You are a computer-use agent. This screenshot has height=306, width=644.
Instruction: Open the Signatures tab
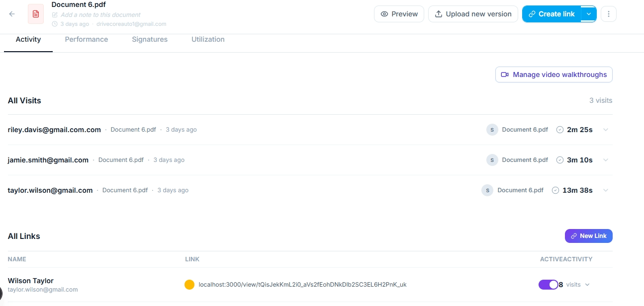[149, 39]
